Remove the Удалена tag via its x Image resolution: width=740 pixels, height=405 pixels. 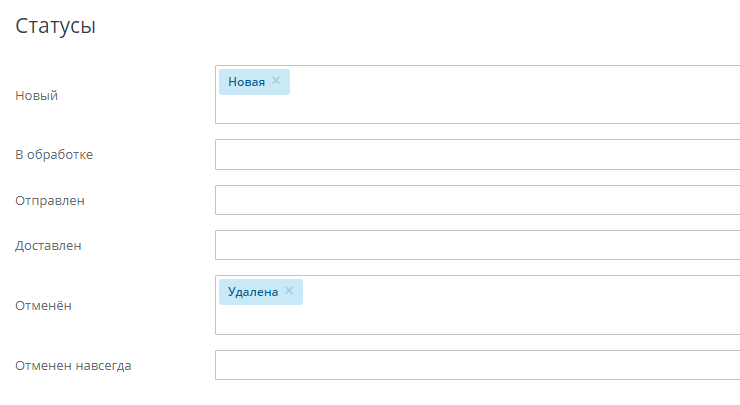289,291
